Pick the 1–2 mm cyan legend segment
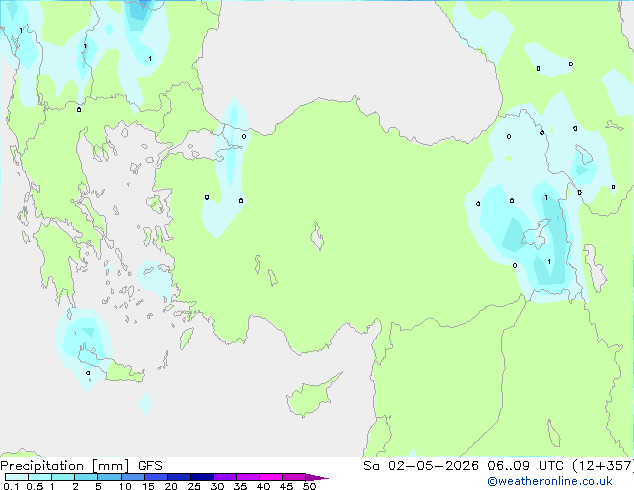 pos(63,477)
